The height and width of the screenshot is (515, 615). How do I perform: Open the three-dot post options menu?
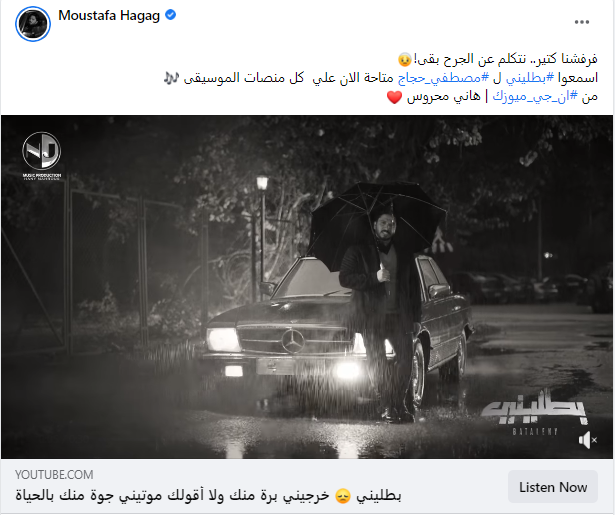point(582,22)
